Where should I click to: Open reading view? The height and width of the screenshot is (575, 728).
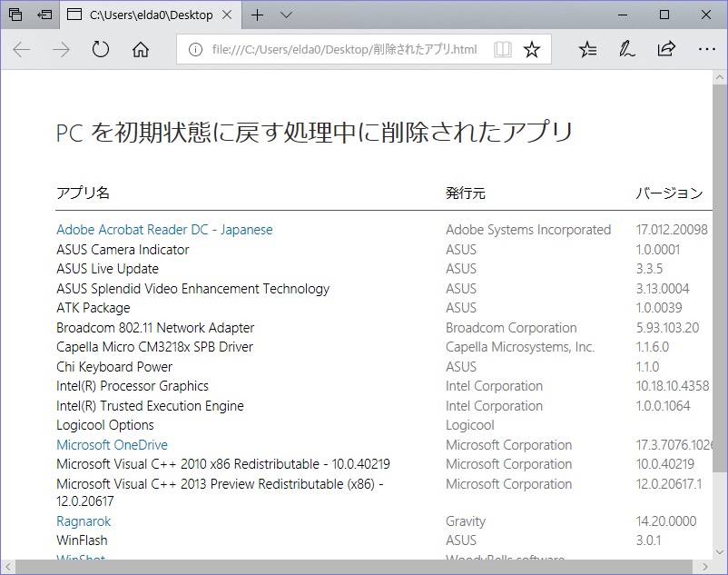(502, 49)
